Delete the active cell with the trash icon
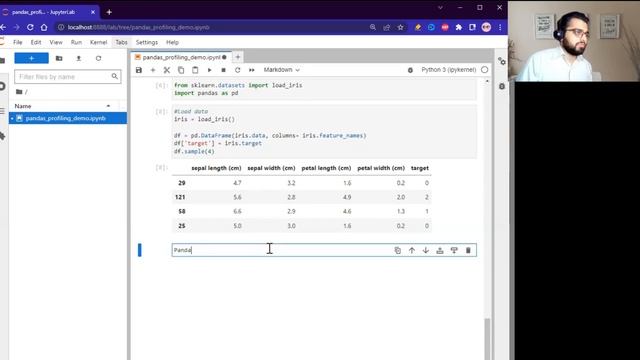The width and height of the screenshot is (640, 360). (468, 250)
